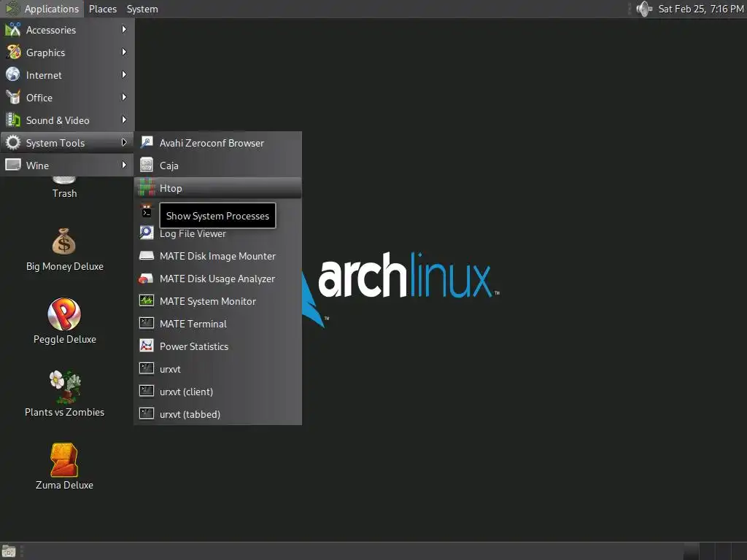Select the Wine menu label

coord(37,166)
